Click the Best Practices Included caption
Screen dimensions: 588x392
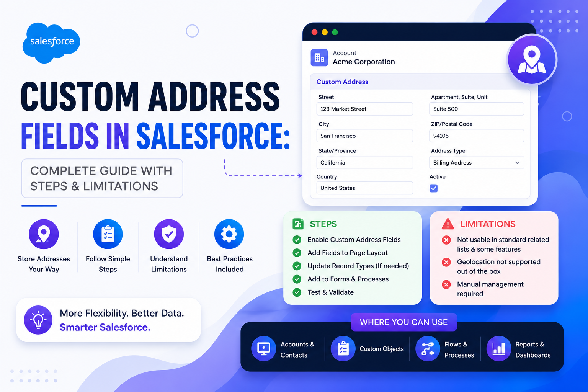(x=230, y=264)
